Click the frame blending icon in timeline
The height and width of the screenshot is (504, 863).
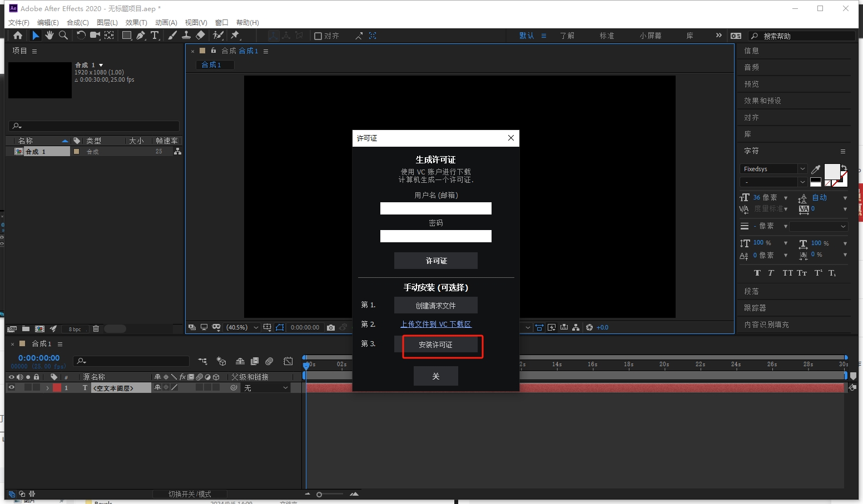click(x=255, y=361)
